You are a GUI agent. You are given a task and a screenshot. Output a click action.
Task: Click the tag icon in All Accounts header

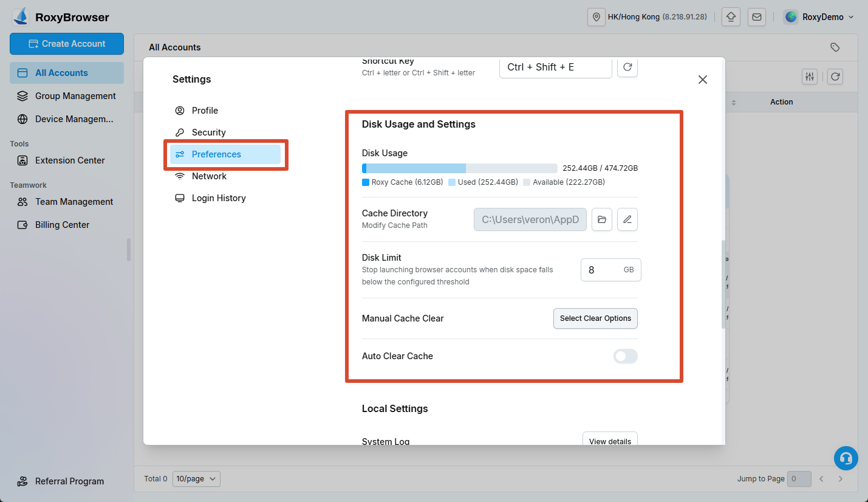[835, 47]
